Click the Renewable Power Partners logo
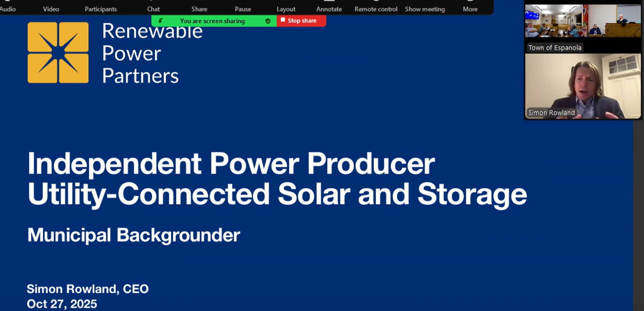 (x=58, y=53)
